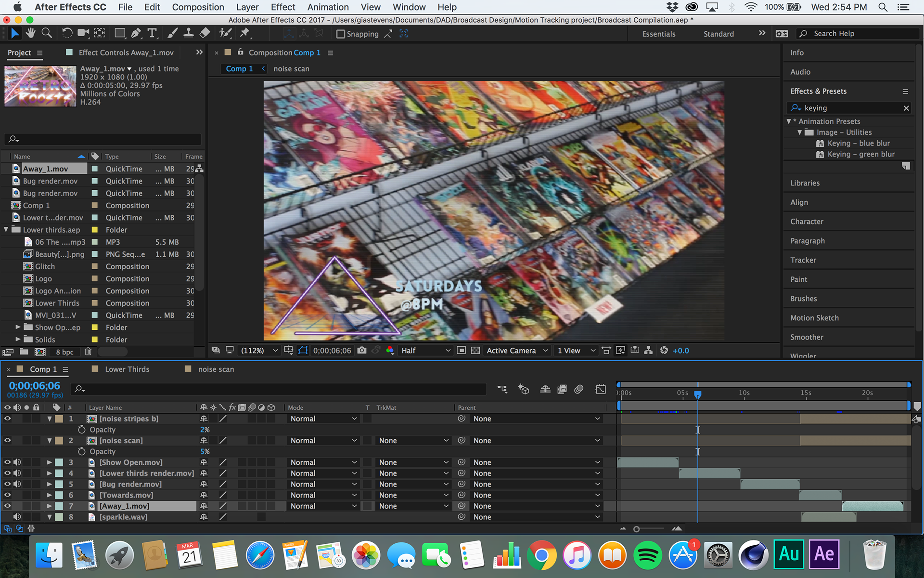Expand the Show Op...ep folder
Image resolution: width=924 pixels, height=578 pixels.
coord(18,327)
